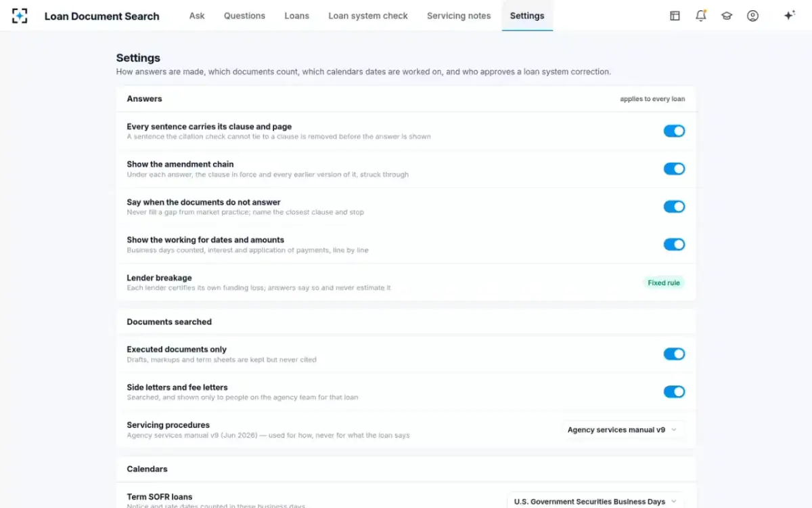This screenshot has width=812, height=508.
Task: Open the graduation cap learning icon
Action: [x=727, y=16]
